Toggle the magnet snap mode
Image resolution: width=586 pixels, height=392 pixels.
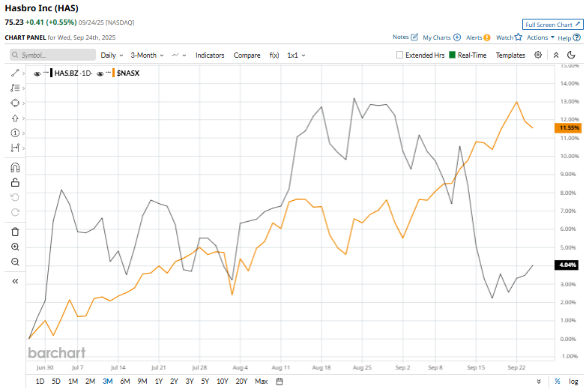[15, 167]
